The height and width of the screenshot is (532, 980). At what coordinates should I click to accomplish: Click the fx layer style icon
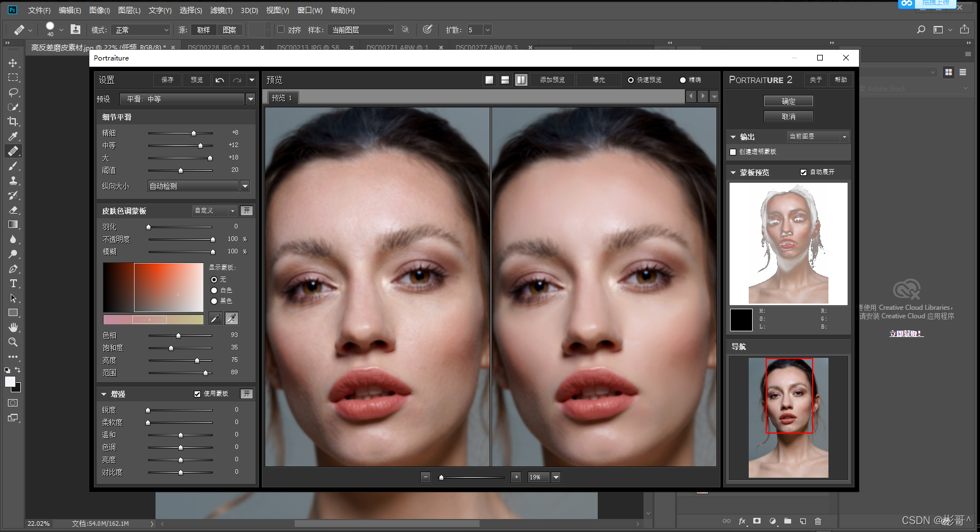(x=742, y=521)
